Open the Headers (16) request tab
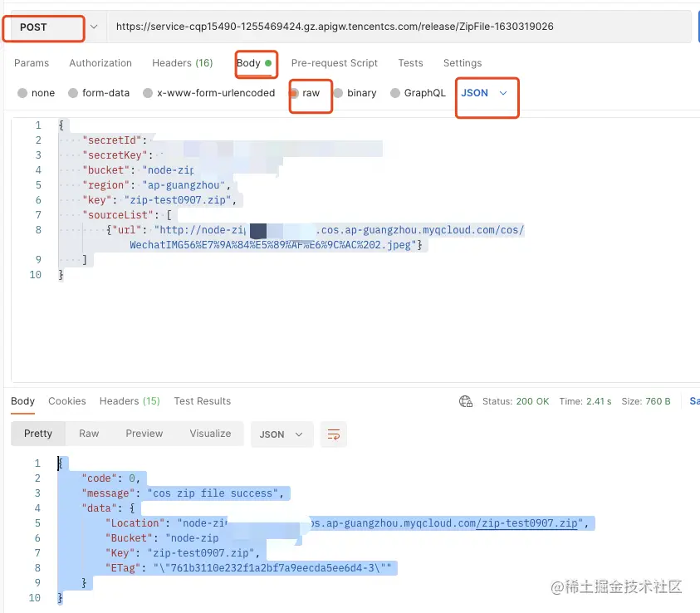Image resolution: width=700 pixels, height=613 pixels. (182, 63)
